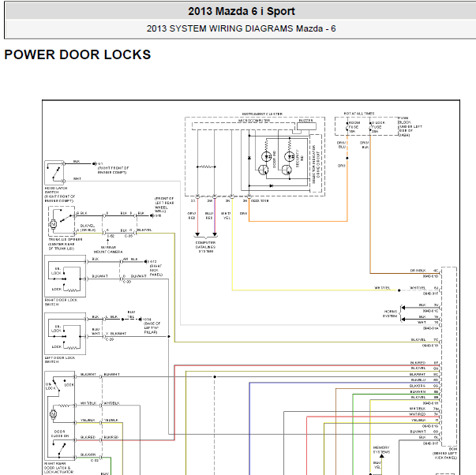The image size is (476, 475).
Task: Click the hood latch switch symbol
Action: click(54, 173)
